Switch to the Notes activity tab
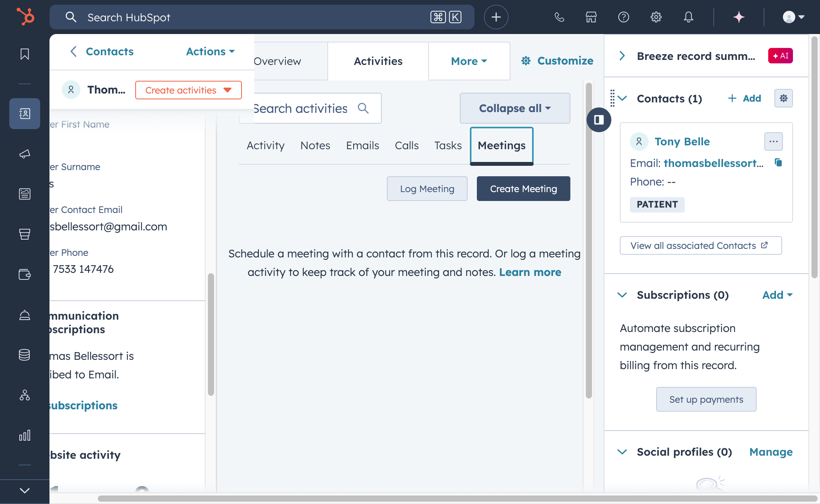820x504 pixels. pos(315,145)
